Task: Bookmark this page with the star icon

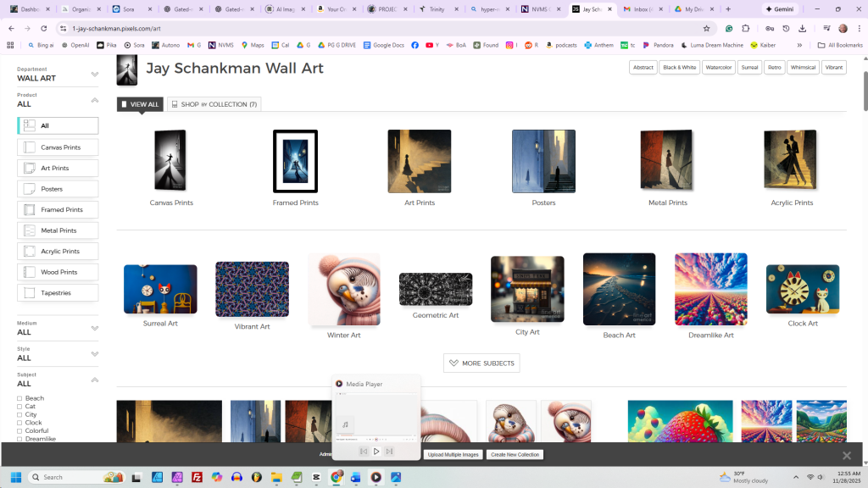Action: pyautogui.click(x=706, y=28)
